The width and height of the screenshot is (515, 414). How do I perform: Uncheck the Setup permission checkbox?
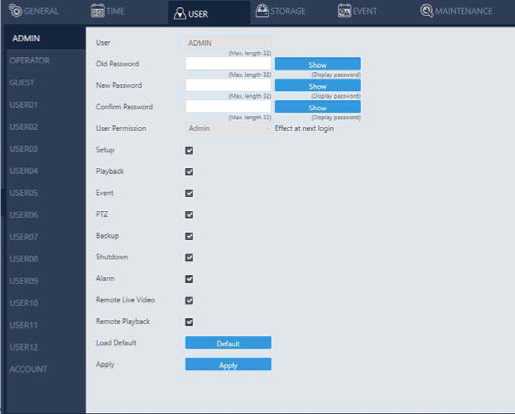(189, 150)
